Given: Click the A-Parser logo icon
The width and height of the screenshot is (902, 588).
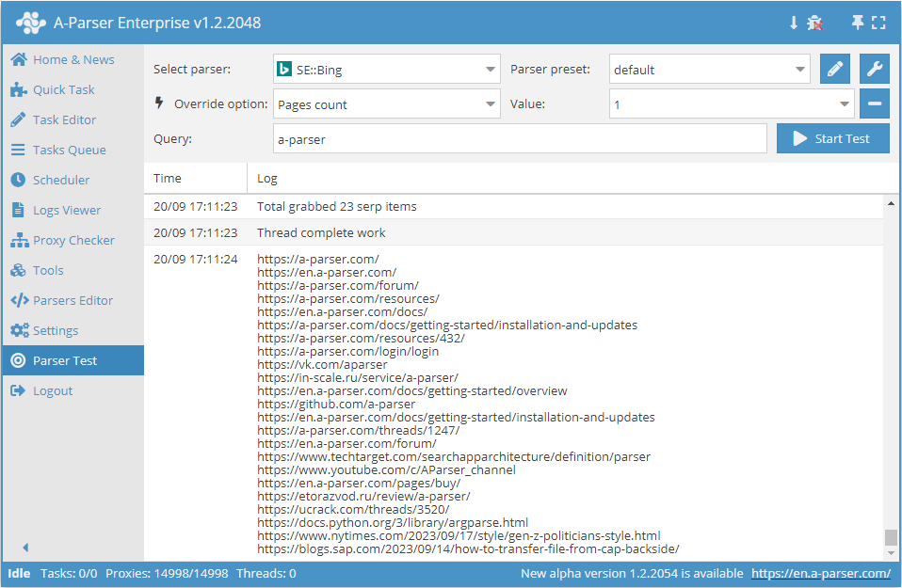Looking at the screenshot, I should click(x=30, y=23).
